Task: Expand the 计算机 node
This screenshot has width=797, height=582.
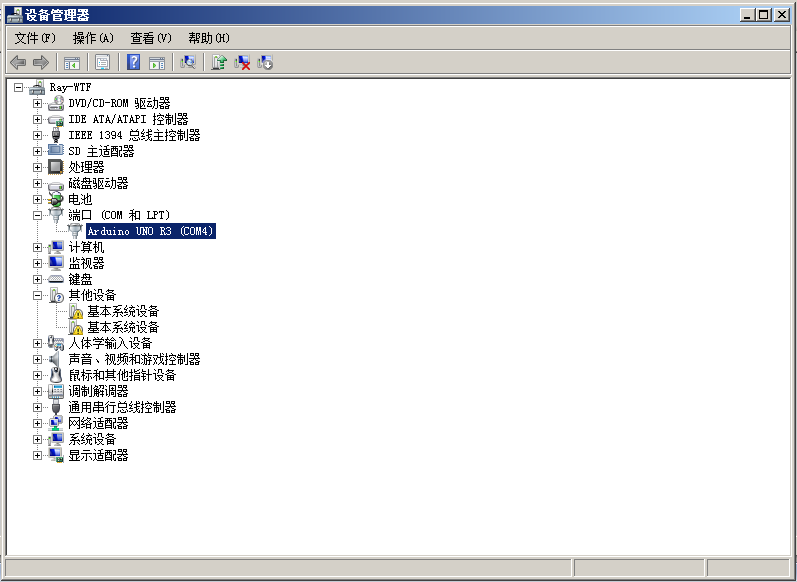Action: [37, 248]
